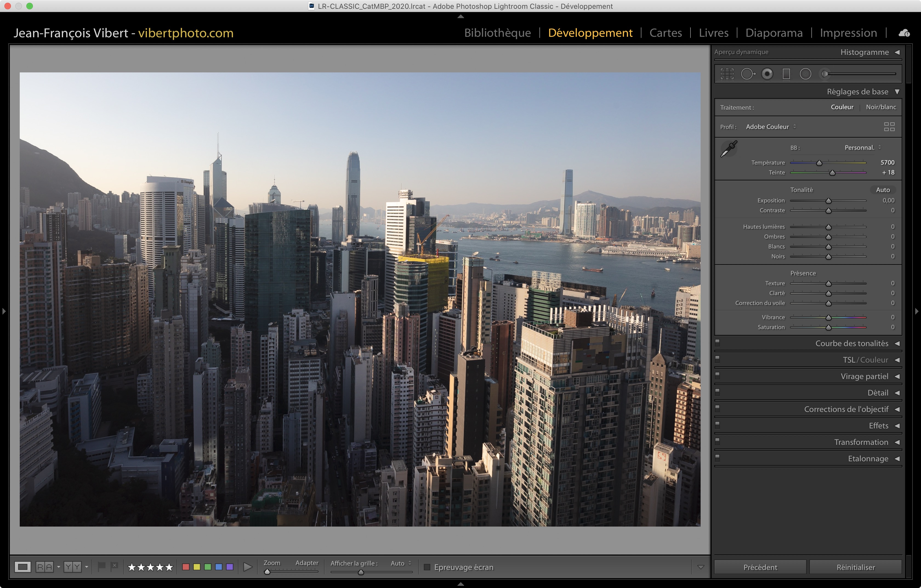Click the Réinitialiser button

(855, 567)
